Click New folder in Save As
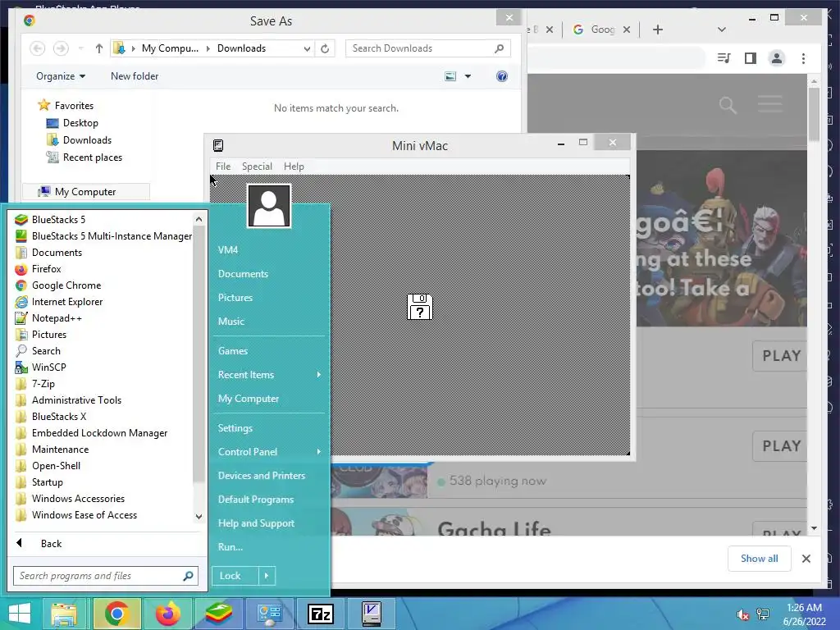 point(135,76)
